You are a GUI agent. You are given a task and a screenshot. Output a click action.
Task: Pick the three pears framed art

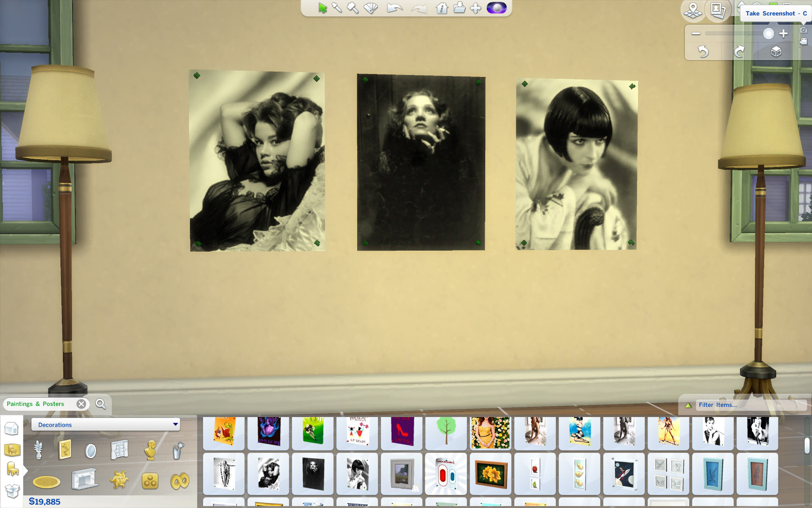pos(580,474)
